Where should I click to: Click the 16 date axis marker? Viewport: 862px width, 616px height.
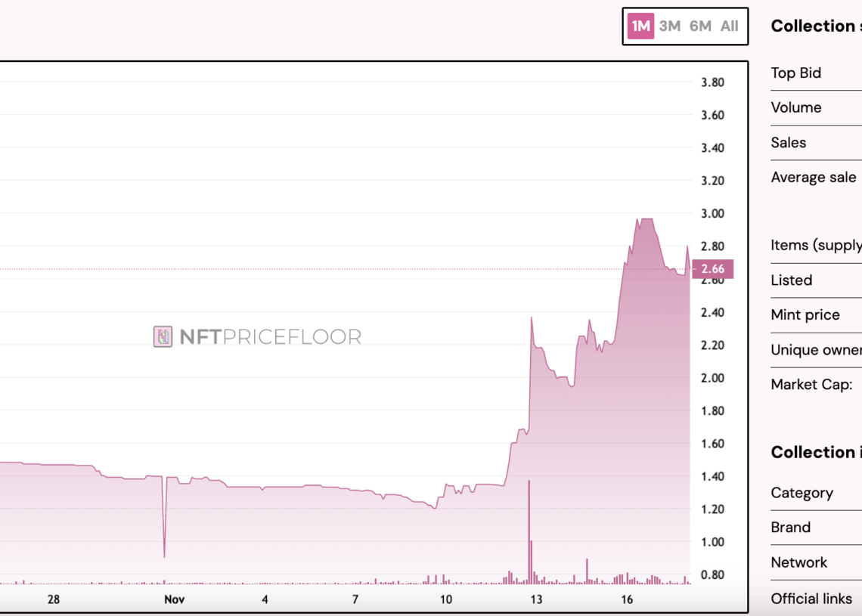[627, 599]
